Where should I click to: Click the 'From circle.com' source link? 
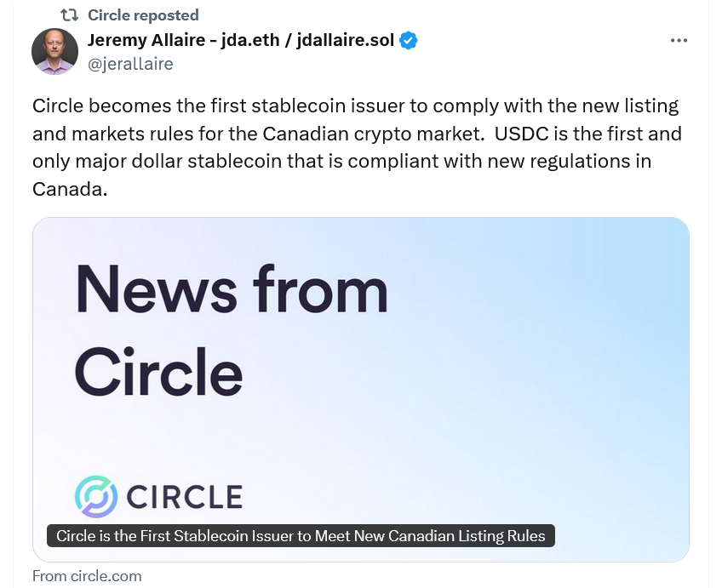point(86,576)
